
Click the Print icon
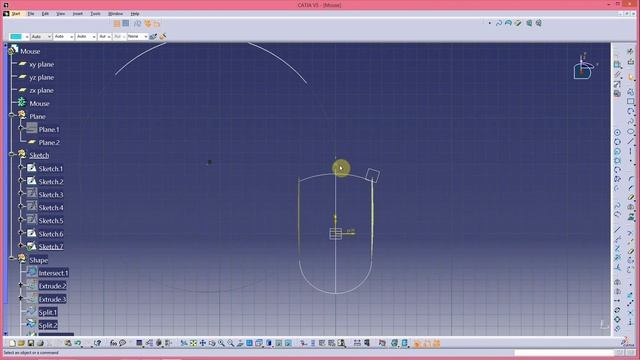click(x=40, y=343)
